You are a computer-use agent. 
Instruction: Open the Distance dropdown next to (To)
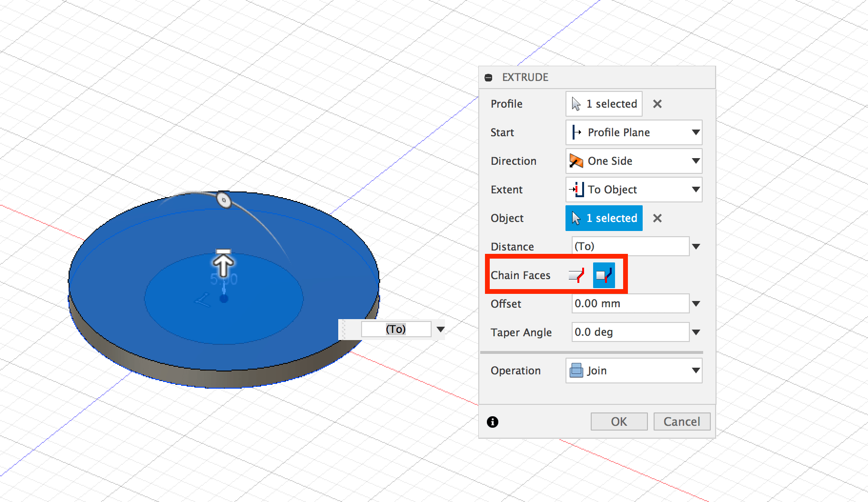click(696, 246)
